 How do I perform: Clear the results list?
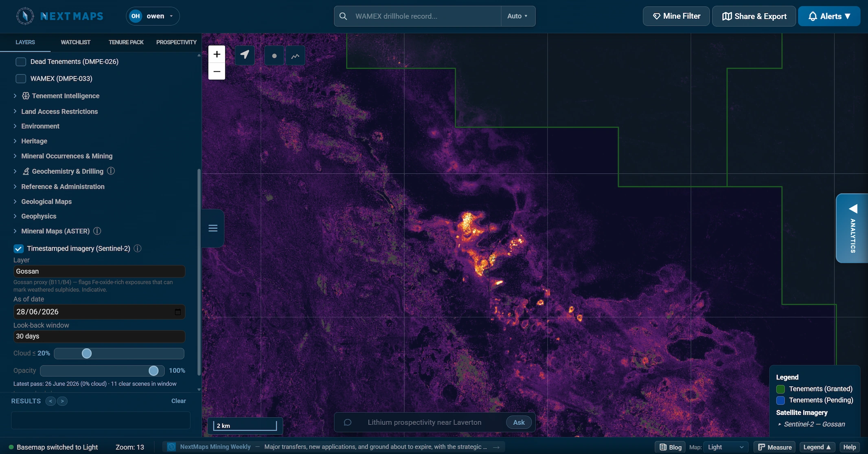click(178, 401)
